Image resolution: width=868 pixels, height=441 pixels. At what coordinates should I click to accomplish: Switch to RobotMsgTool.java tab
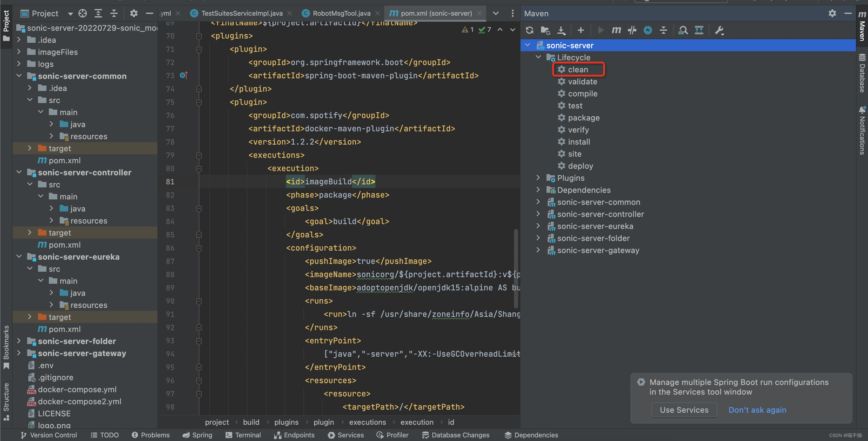tap(341, 14)
